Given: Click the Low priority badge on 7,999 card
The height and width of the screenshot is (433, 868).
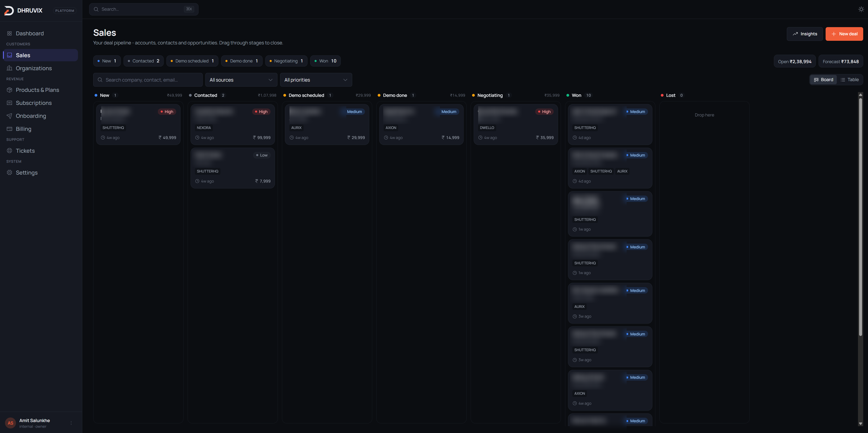Looking at the screenshot, I should pos(262,155).
